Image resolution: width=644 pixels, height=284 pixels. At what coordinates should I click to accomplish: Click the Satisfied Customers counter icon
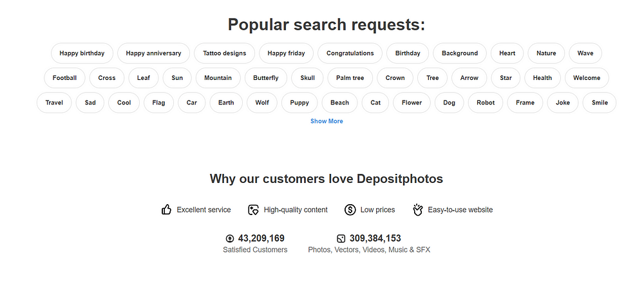pyautogui.click(x=230, y=238)
